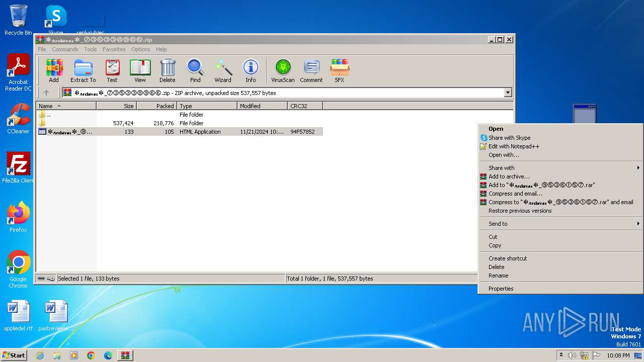This screenshot has width=644, height=362.
Task: Open the Find tool
Action: point(195,70)
